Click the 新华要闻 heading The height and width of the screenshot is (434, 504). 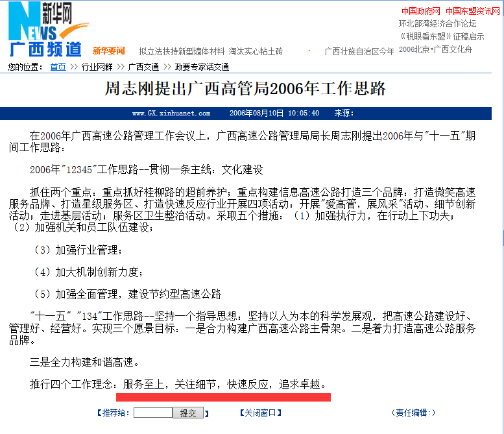click(x=108, y=51)
